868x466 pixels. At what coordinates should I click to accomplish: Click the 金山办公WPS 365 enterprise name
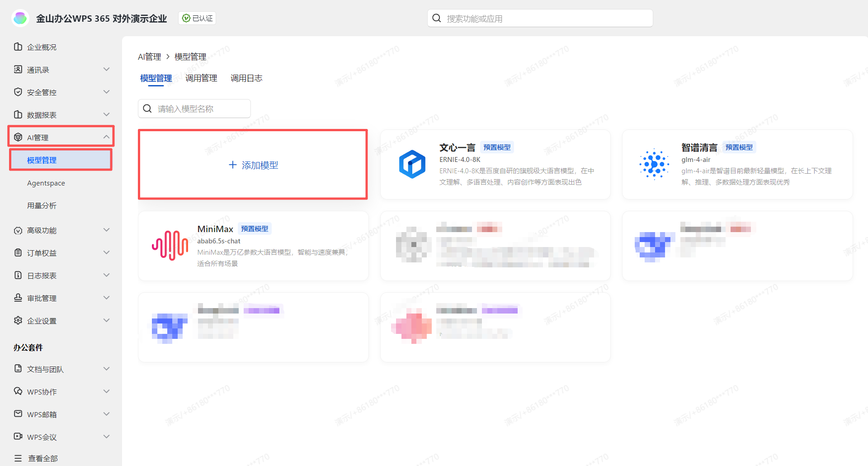click(x=102, y=18)
